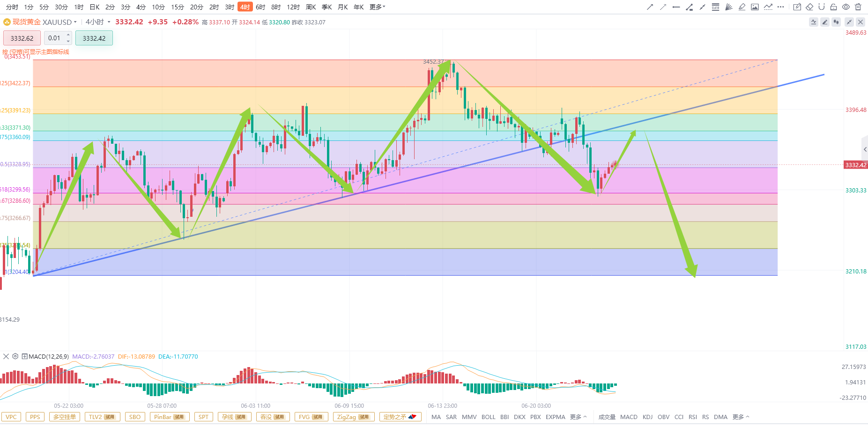Open the note editing tool
The image size is (868, 427).
[797, 7]
